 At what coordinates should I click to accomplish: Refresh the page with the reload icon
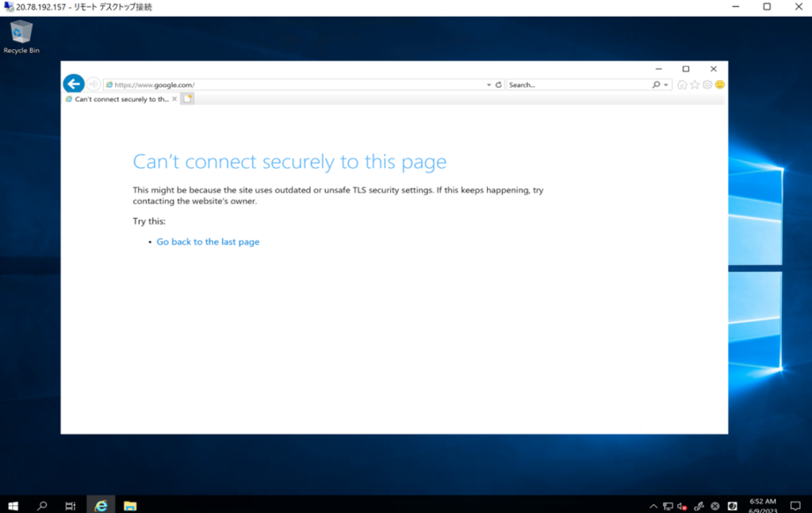tap(499, 84)
